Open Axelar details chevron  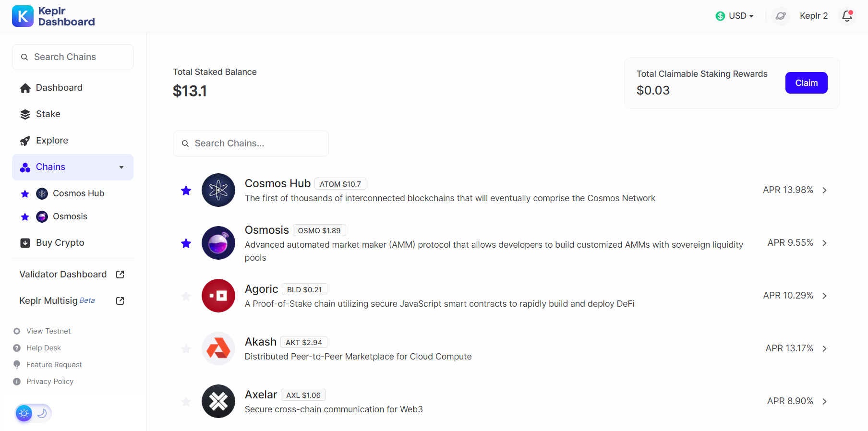click(x=824, y=401)
